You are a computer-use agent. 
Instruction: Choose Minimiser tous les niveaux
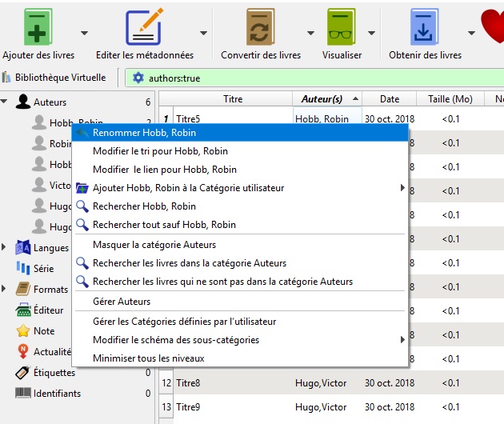240,358
